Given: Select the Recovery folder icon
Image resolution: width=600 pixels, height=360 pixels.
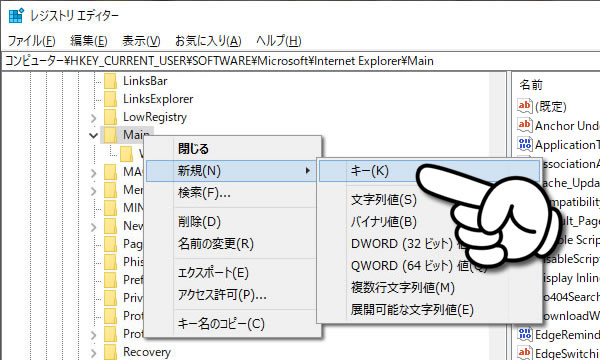Looking at the screenshot, I should pos(111,352).
